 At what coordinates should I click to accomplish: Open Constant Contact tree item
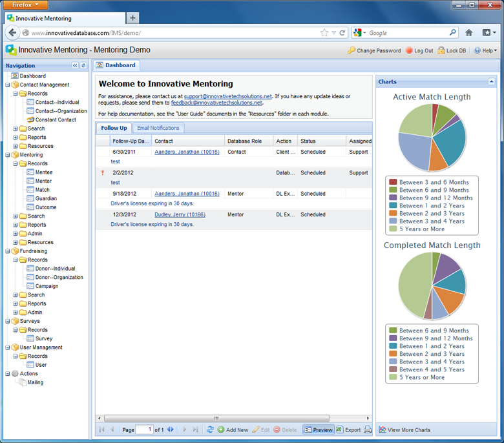52,119
